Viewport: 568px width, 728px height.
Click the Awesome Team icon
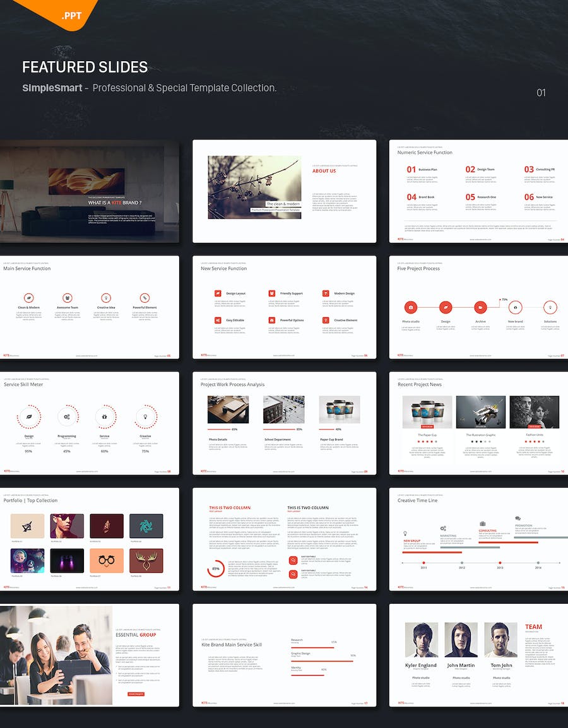point(68,298)
